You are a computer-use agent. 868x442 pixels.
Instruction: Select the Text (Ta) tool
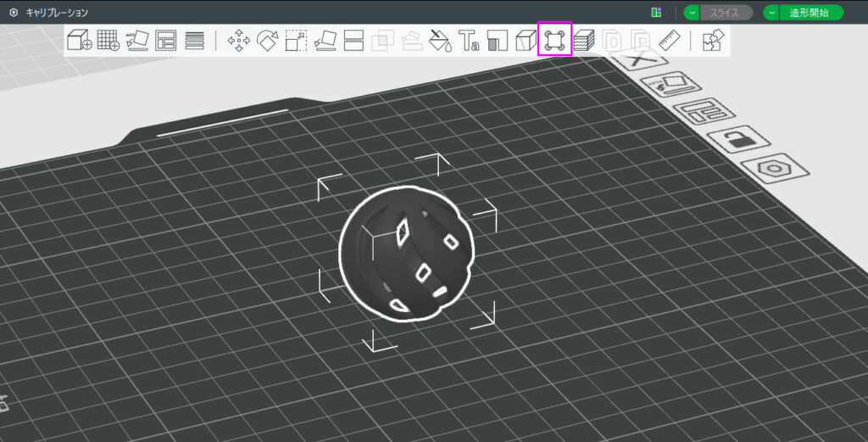[469, 40]
